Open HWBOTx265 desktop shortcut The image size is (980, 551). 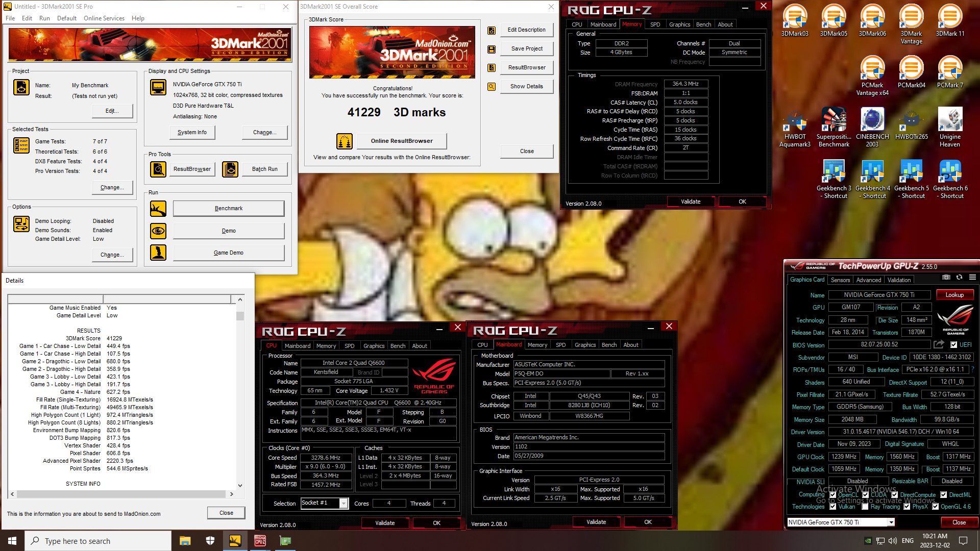911,123
